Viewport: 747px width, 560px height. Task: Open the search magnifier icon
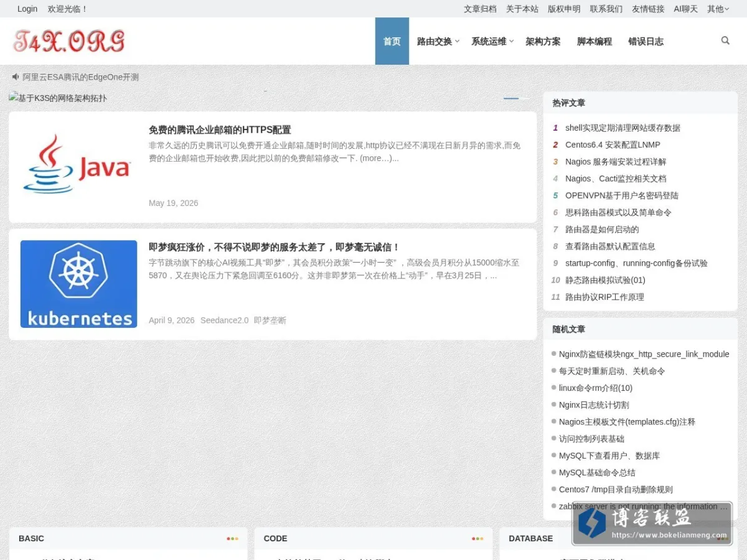pyautogui.click(x=725, y=40)
